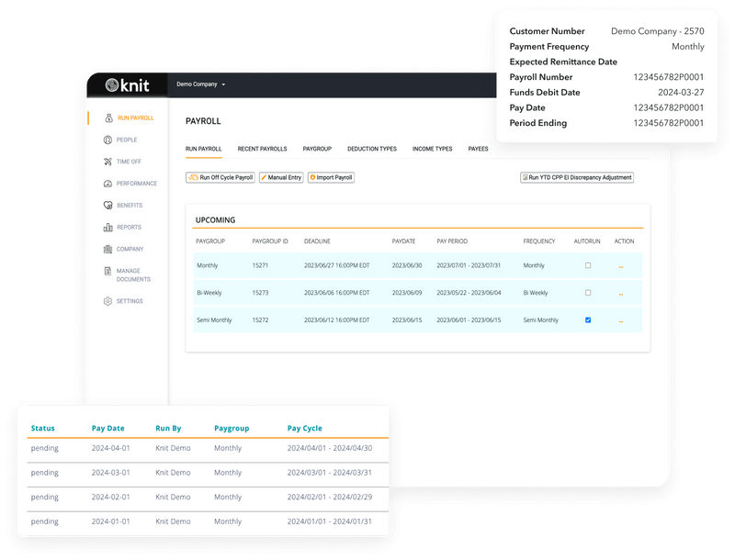Open the action menu for the Monthly row

[621, 265]
